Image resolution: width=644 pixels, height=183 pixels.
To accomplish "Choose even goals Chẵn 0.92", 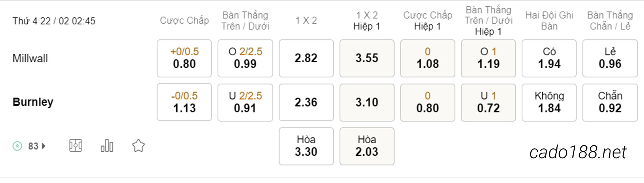I will [610, 102].
